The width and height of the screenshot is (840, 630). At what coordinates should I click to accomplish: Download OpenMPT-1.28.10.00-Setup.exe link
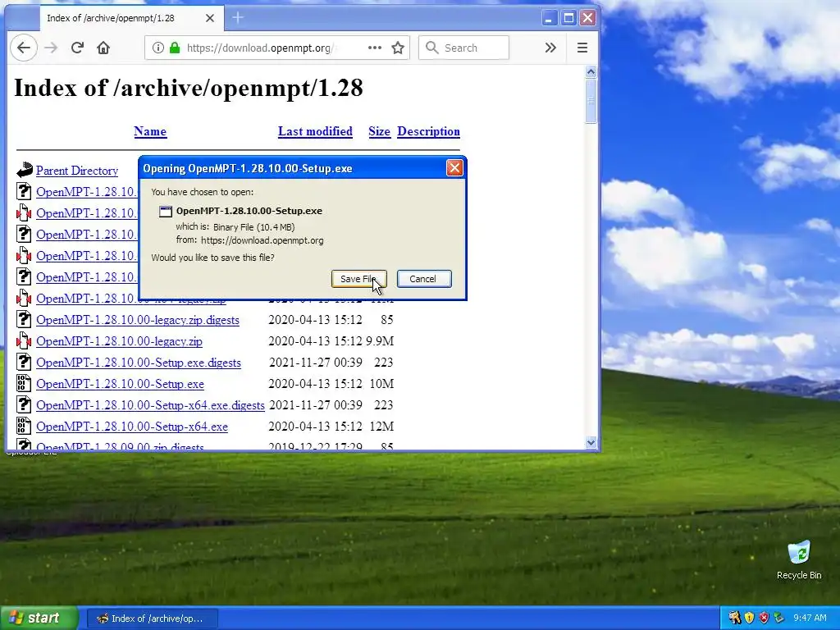(x=120, y=384)
